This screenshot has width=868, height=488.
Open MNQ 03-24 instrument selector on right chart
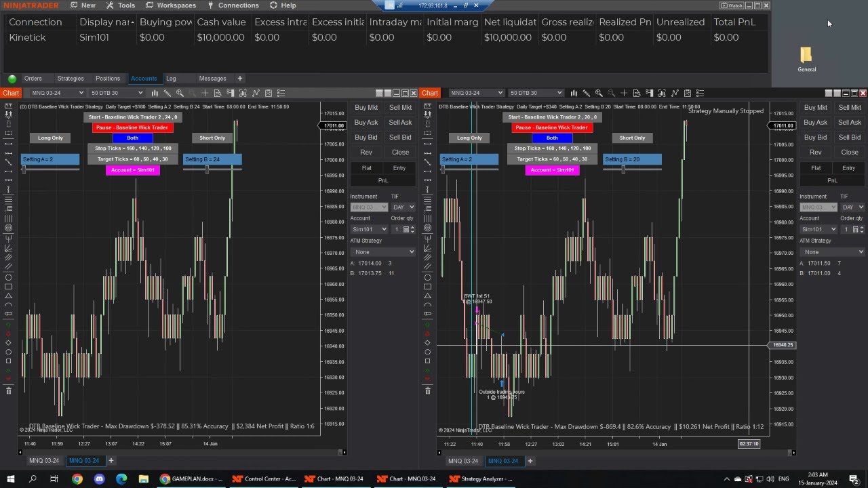pyautogui.click(x=476, y=93)
